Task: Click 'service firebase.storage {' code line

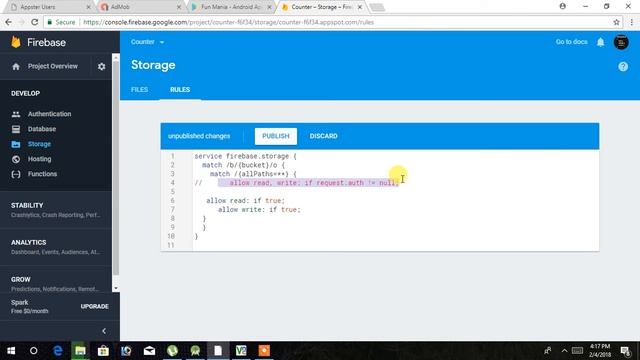Action: (245, 156)
